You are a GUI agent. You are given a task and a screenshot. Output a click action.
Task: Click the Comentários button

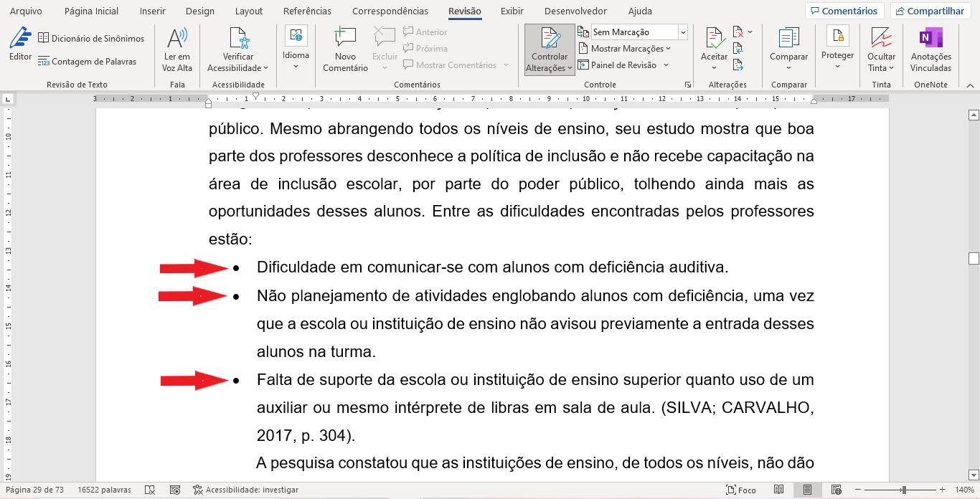click(x=844, y=11)
